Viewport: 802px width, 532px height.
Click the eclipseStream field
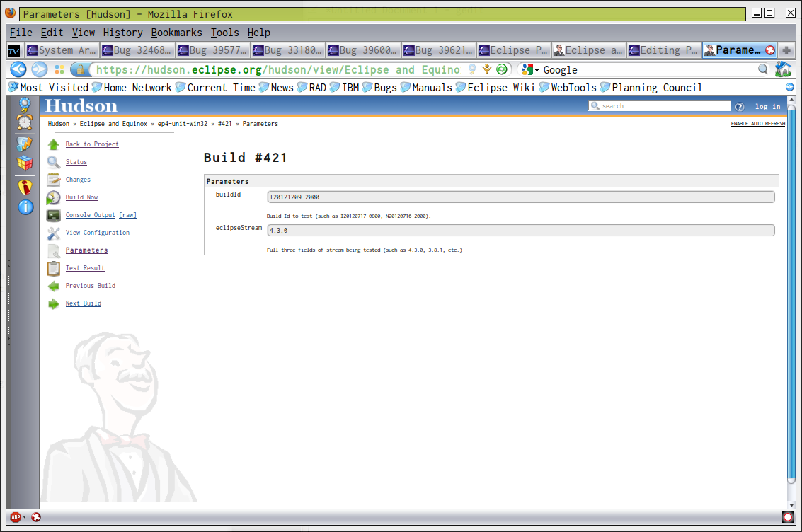tap(521, 231)
